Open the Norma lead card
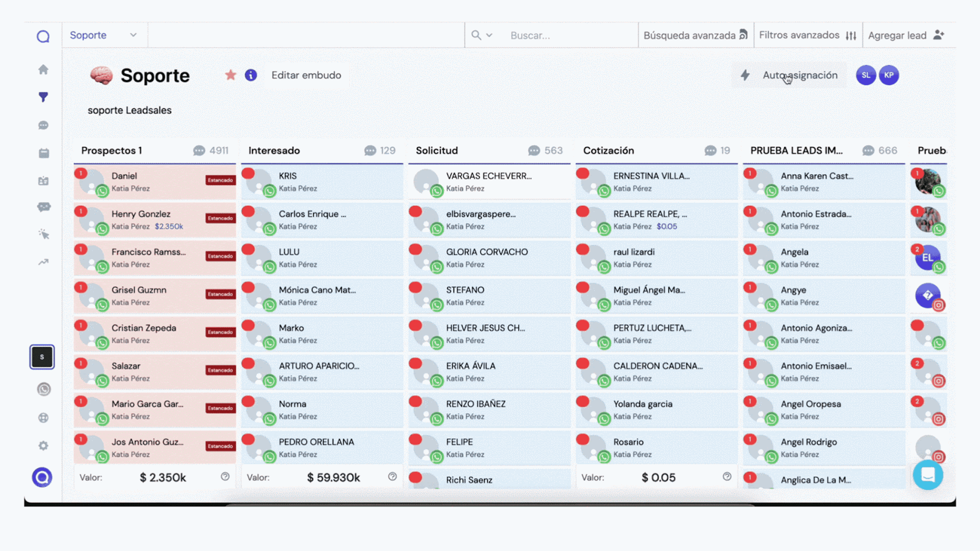The image size is (980, 551). pos(322,410)
